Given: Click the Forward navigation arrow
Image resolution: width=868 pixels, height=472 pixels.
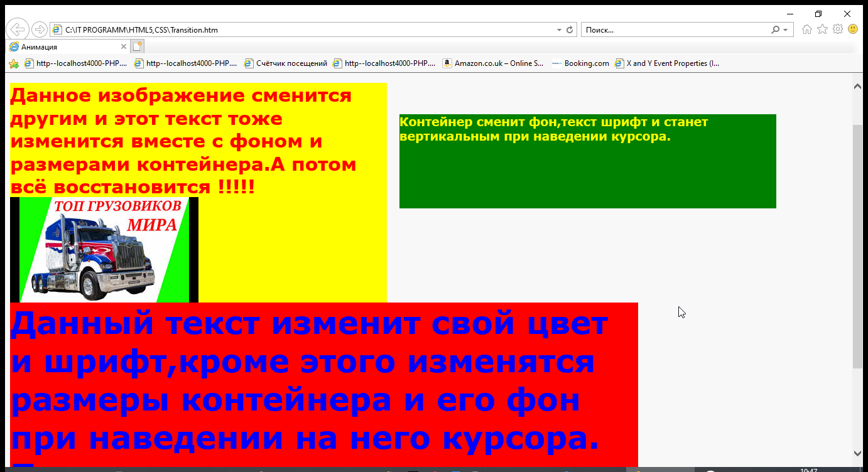Looking at the screenshot, I should [x=39, y=29].
